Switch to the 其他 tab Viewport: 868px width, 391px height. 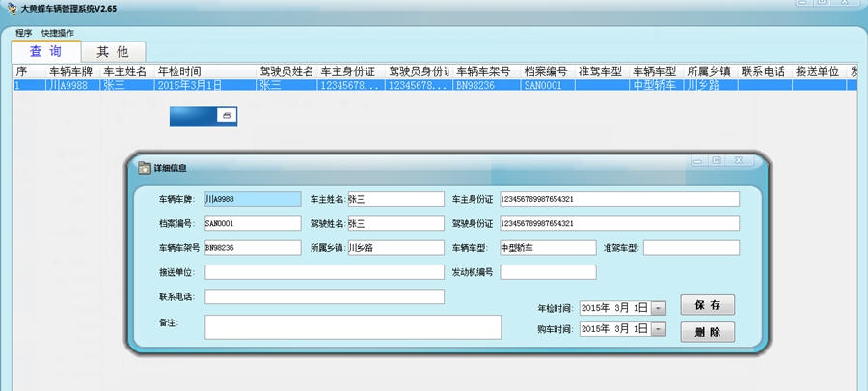(x=113, y=52)
